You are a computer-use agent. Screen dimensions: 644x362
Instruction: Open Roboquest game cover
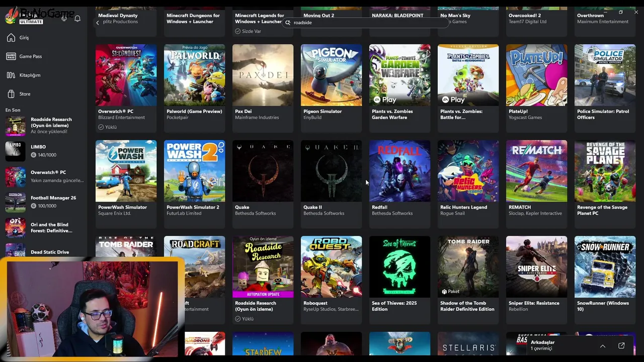click(x=331, y=267)
